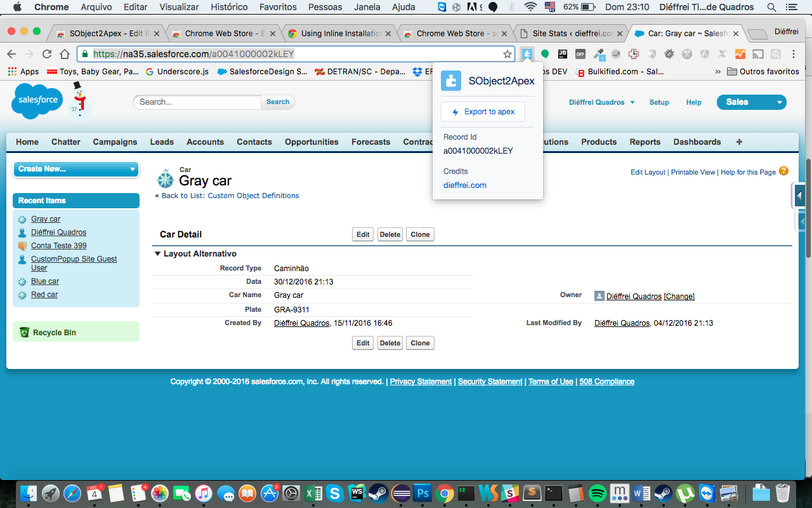
Task: Open Spotlight search in menu bar
Action: tap(771, 7)
